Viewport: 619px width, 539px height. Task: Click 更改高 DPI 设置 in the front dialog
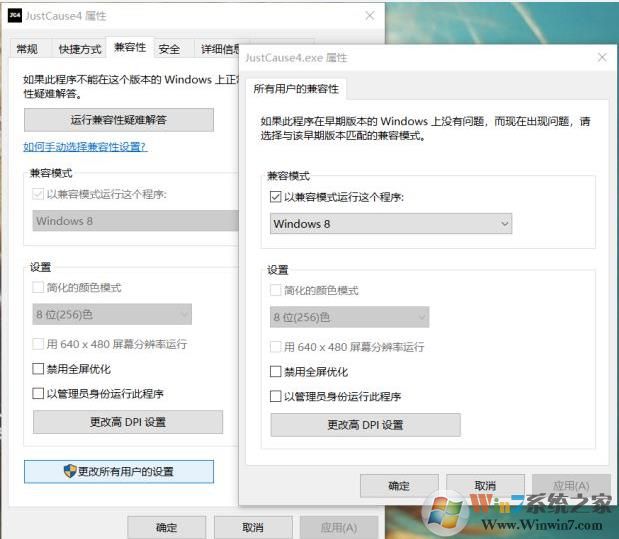point(365,425)
